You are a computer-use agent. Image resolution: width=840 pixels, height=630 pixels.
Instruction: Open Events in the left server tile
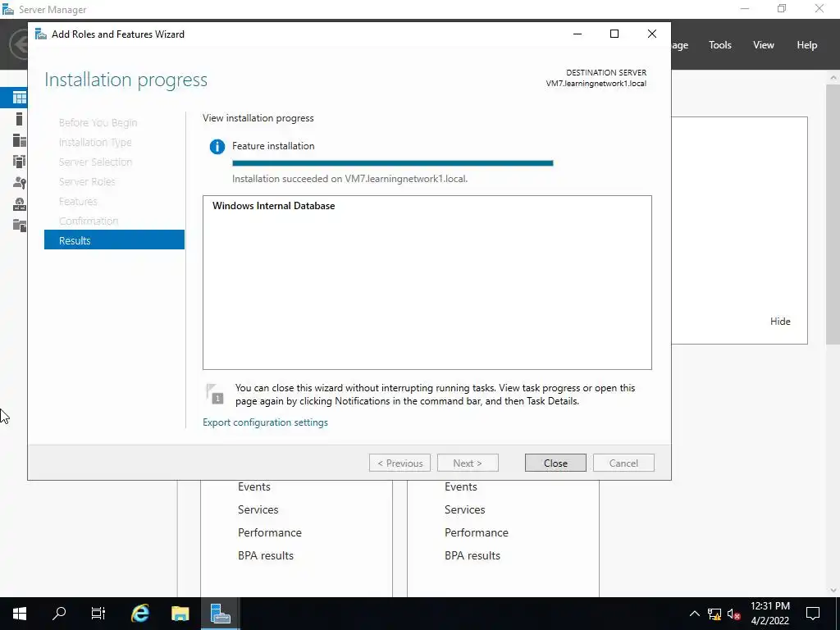pyautogui.click(x=254, y=486)
